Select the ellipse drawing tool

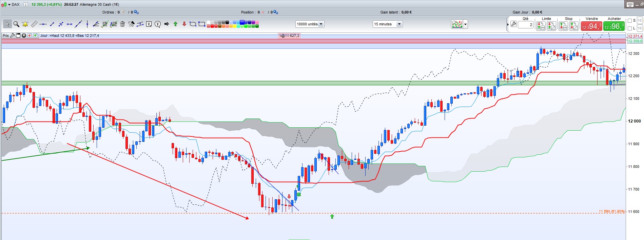tap(193, 24)
